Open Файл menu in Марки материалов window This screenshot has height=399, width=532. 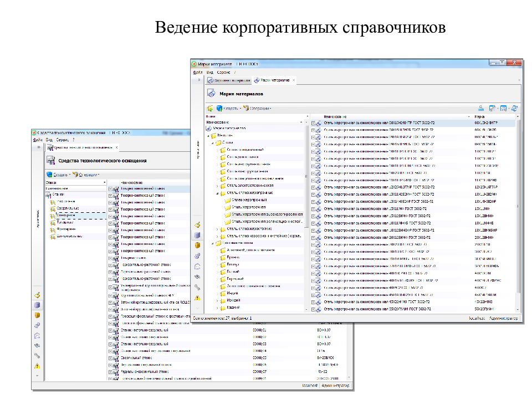point(197,72)
